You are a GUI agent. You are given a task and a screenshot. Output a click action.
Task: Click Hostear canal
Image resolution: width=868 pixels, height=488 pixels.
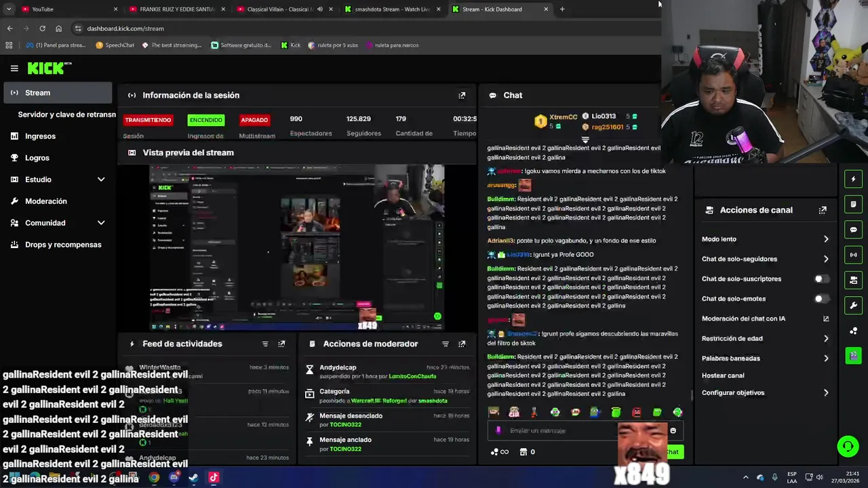[723, 375]
